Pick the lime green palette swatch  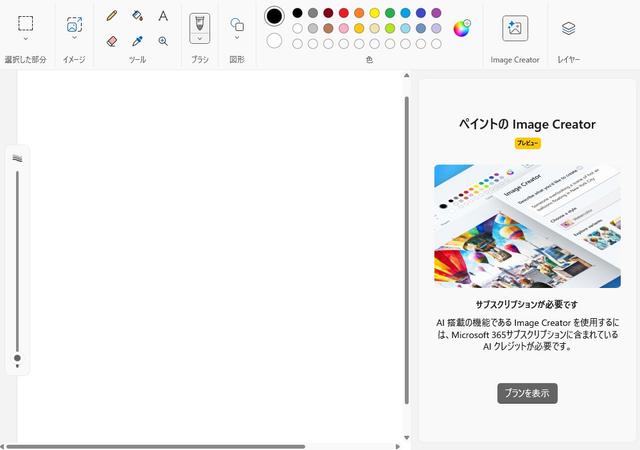click(x=390, y=29)
